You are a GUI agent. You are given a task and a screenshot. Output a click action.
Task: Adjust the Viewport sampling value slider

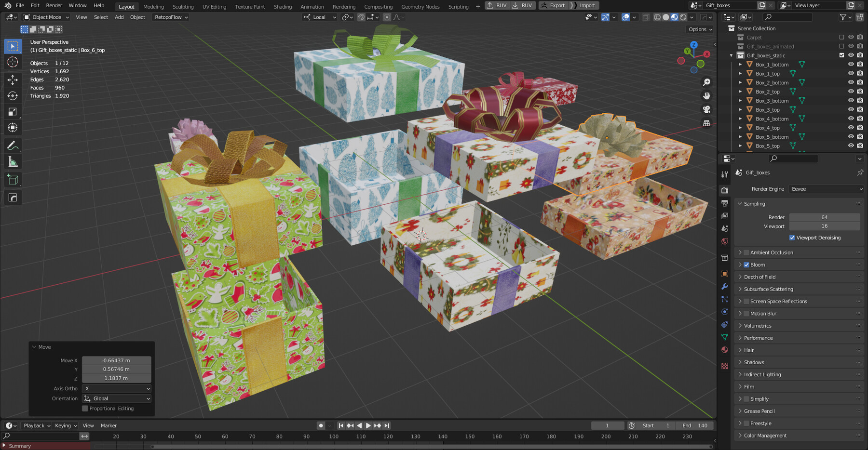tap(825, 226)
